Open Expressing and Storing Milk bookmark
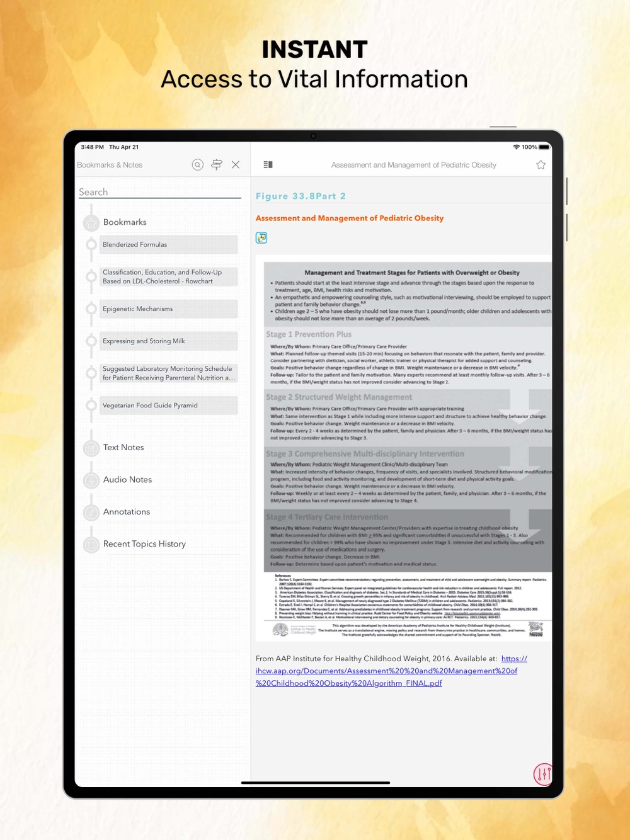This screenshot has width=630, height=840. click(x=169, y=341)
